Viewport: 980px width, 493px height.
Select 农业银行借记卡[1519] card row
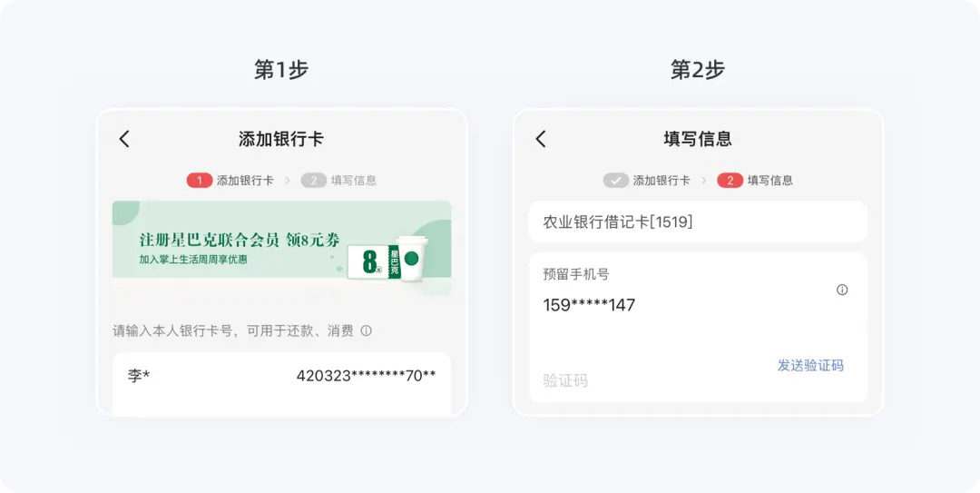(698, 222)
